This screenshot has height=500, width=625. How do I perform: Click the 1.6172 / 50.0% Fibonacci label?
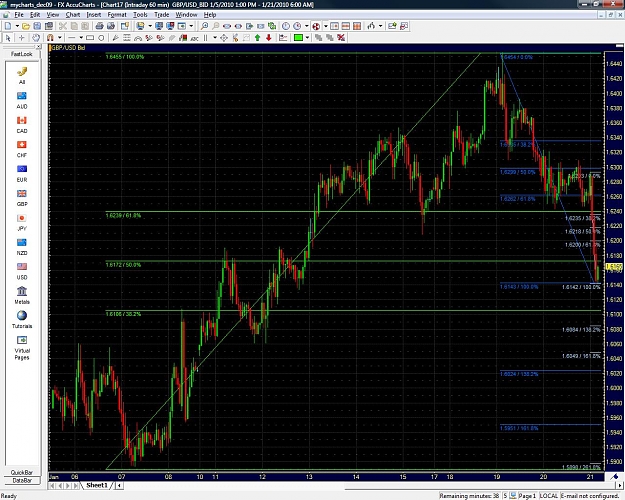pos(123,265)
